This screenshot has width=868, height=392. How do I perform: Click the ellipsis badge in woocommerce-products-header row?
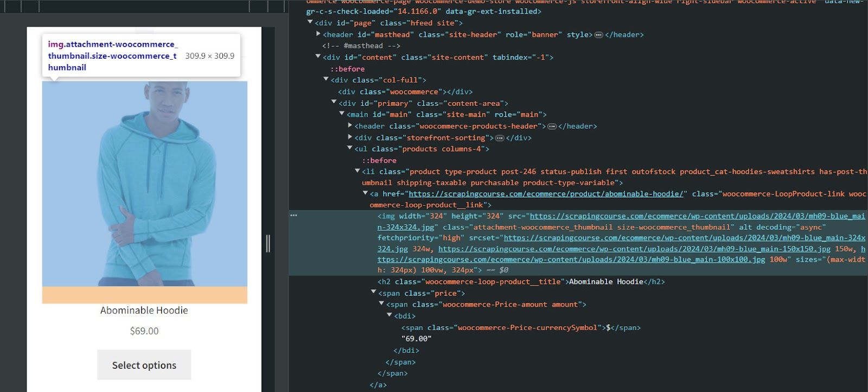click(552, 127)
